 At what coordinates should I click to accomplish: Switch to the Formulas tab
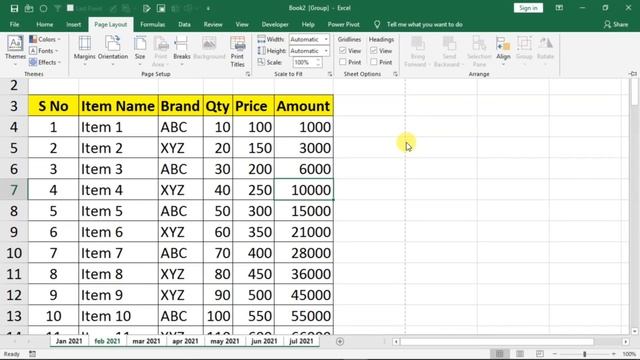coord(152,24)
